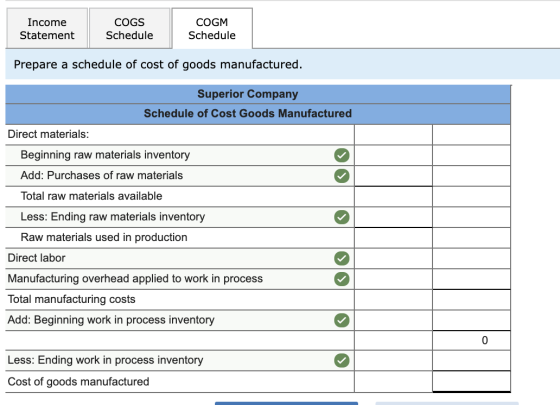The height and width of the screenshot is (405, 560).
Task: Select Raw materials used in production first column cell
Action: click(x=393, y=238)
